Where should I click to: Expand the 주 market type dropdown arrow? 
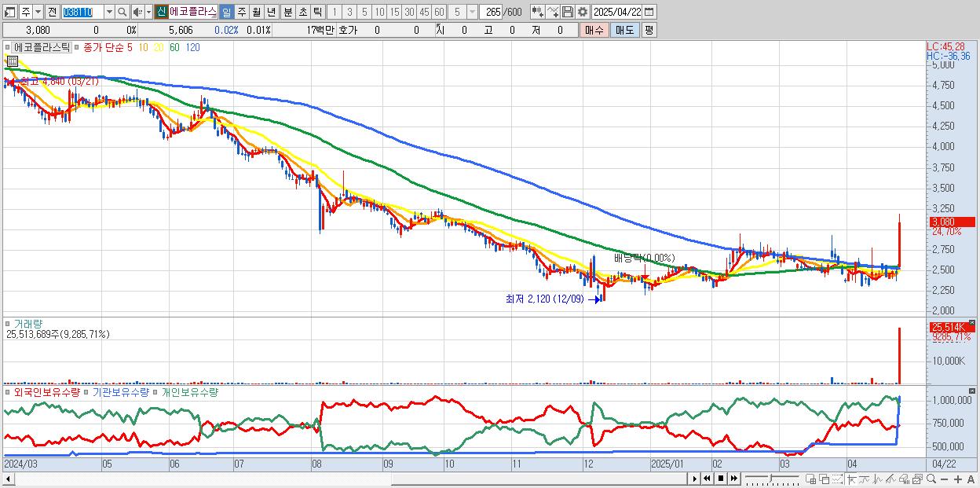coord(38,12)
